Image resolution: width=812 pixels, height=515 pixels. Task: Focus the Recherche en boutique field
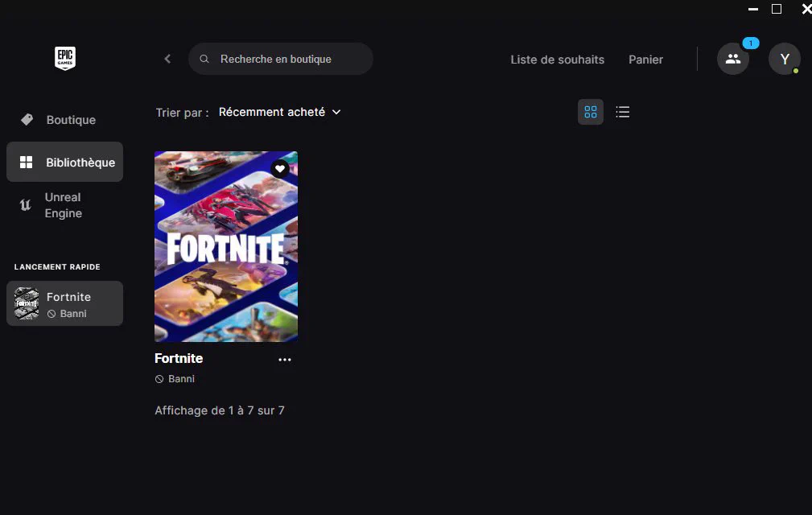(281, 59)
